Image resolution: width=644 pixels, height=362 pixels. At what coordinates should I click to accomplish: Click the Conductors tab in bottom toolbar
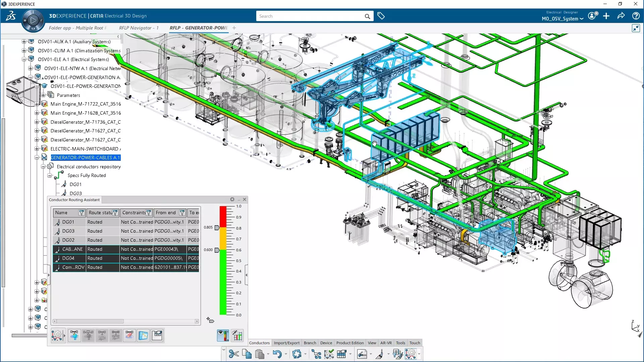pos(259,343)
